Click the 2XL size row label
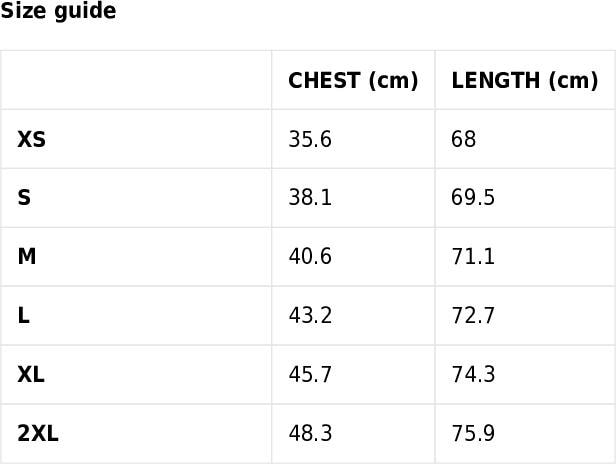The width and height of the screenshot is (616, 464). pos(38,433)
